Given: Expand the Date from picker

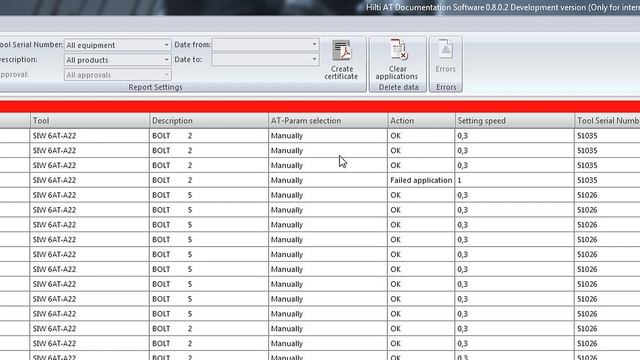Looking at the screenshot, I should (314, 44).
